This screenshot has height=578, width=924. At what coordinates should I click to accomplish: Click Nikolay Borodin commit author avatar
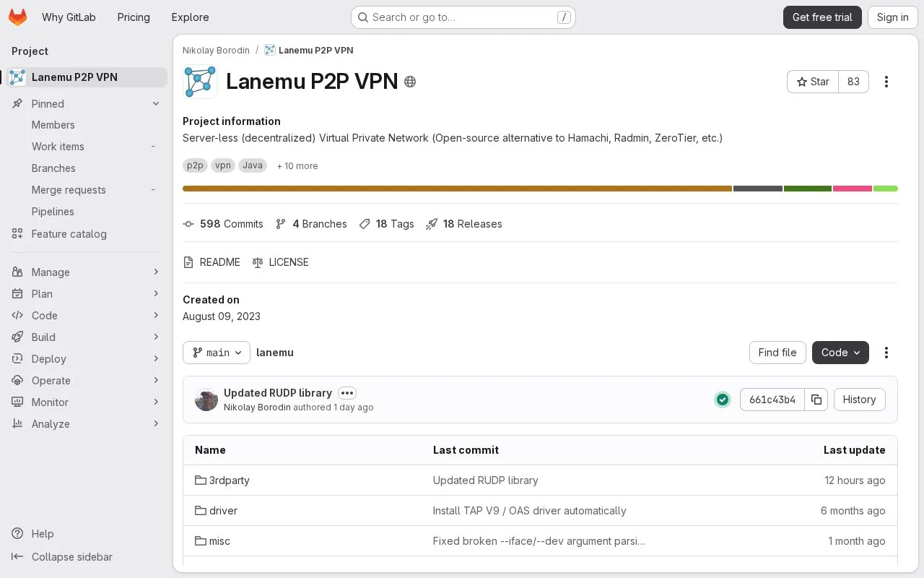[x=206, y=400]
